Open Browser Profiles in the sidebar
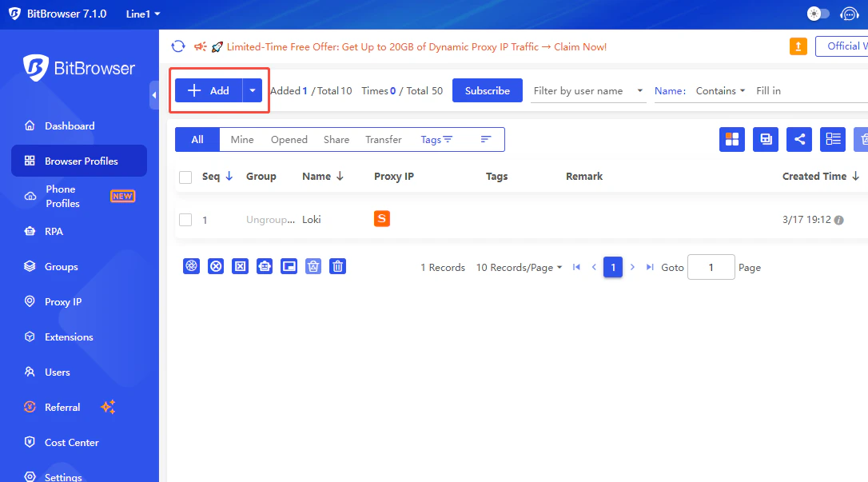Image resolution: width=868 pixels, height=482 pixels. [x=79, y=161]
